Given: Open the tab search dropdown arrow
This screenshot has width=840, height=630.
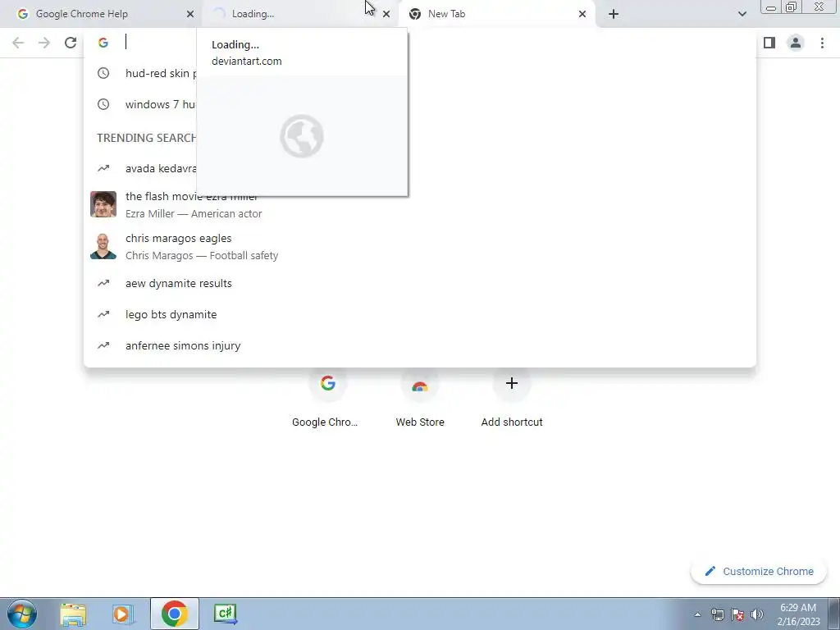Looking at the screenshot, I should 742,14.
